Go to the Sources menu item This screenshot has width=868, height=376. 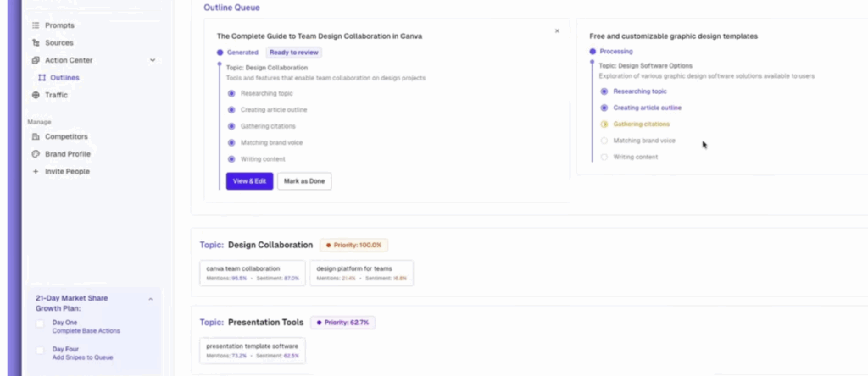pyautogui.click(x=58, y=42)
